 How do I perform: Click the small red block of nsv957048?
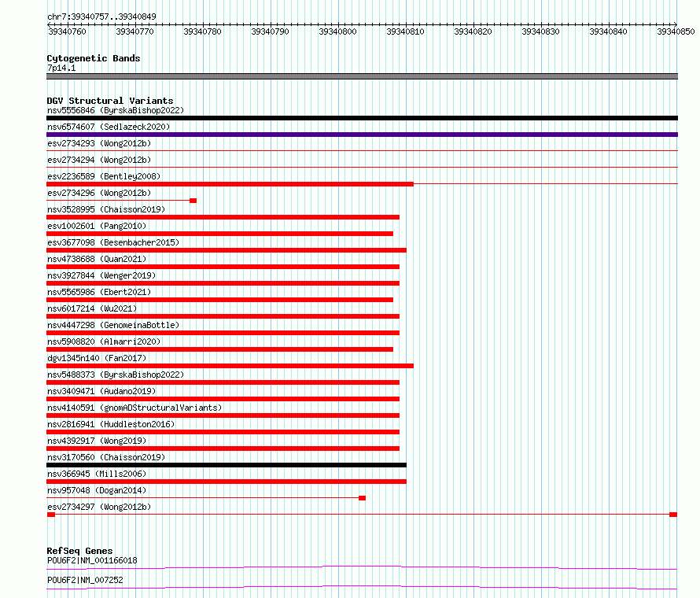(362, 498)
